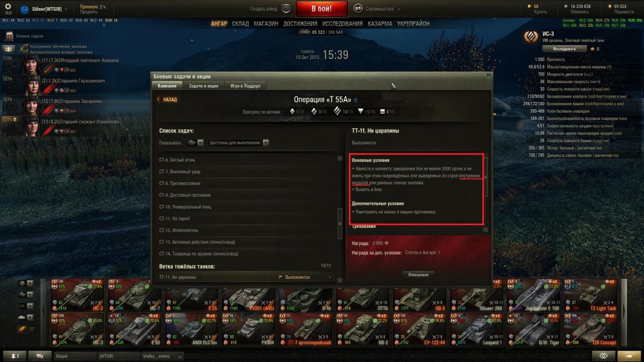Click the task list scrollbar handle

339,224
